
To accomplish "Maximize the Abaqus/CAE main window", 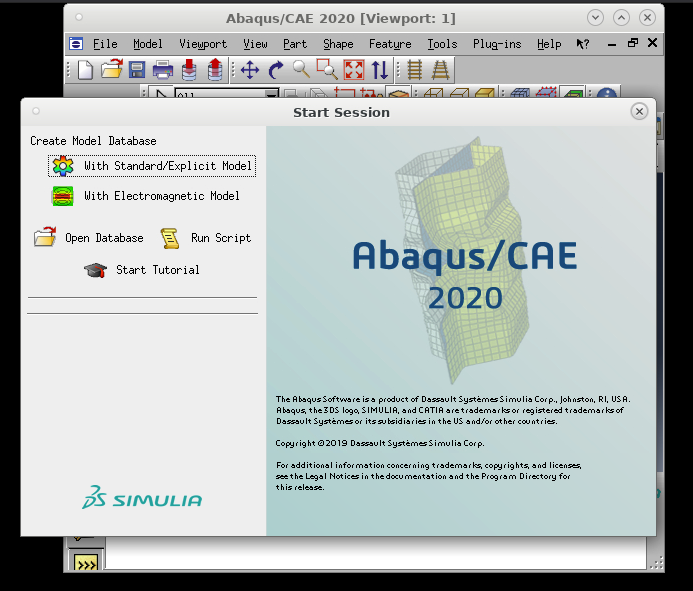I will click(x=621, y=18).
